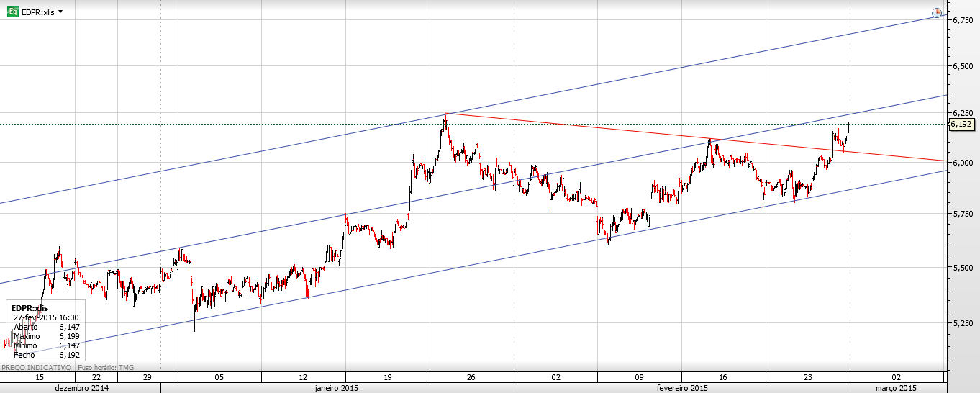
Task: Click the Máximo value 6,199
Action: point(70,336)
